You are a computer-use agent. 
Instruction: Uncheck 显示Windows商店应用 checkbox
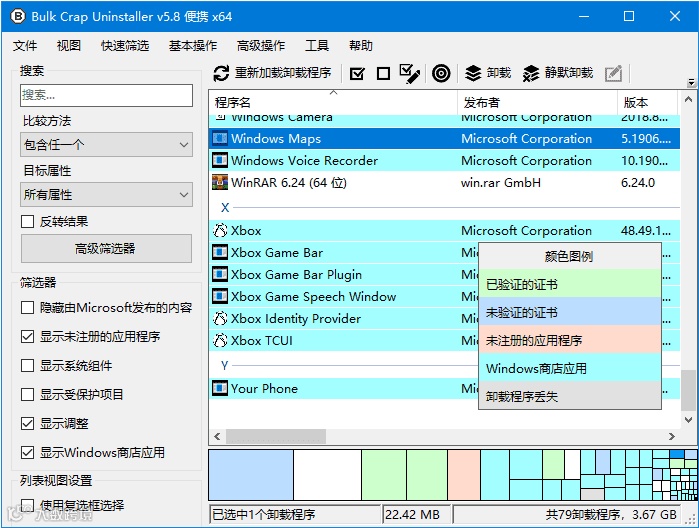pyautogui.click(x=27, y=453)
